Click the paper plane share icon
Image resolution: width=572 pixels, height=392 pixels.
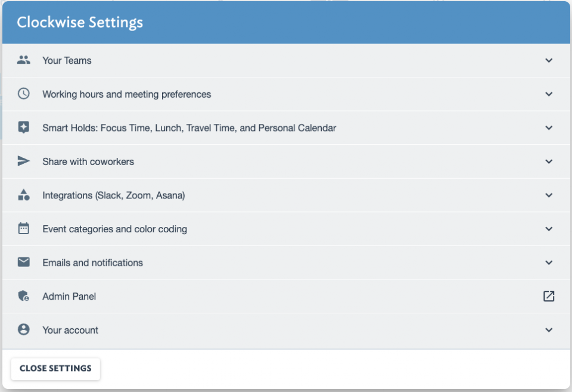(24, 161)
